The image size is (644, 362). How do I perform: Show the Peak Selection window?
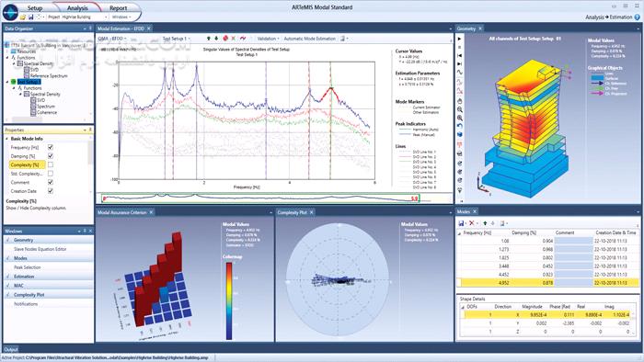[27, 267]
